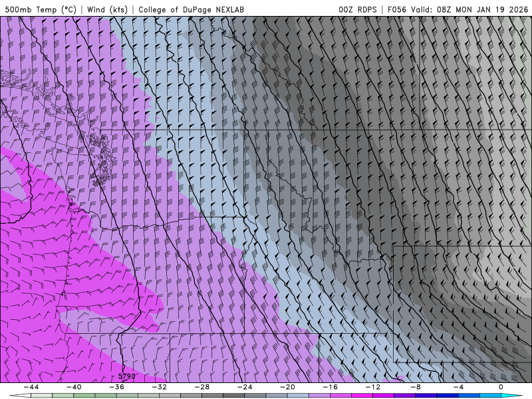Click the "Valid: 08Z MON JAN 19 2026" text

[x=469, y=9]
